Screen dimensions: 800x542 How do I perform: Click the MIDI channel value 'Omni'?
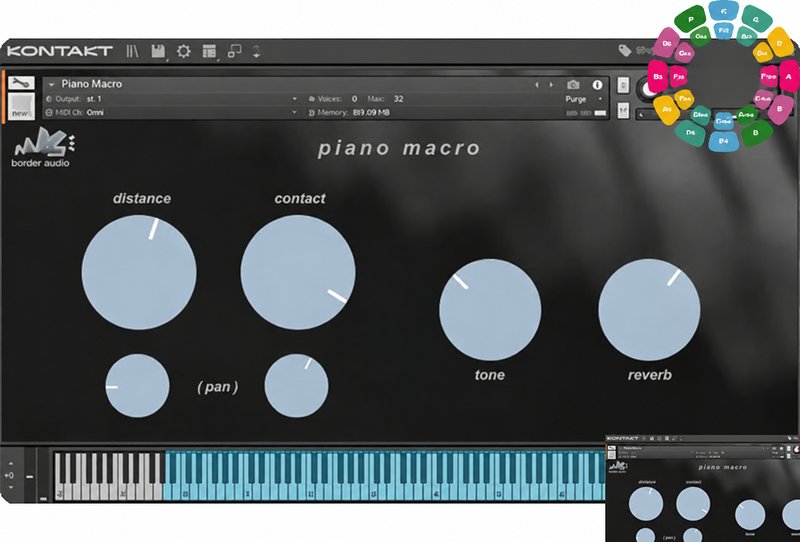click(x=95, y=112)
